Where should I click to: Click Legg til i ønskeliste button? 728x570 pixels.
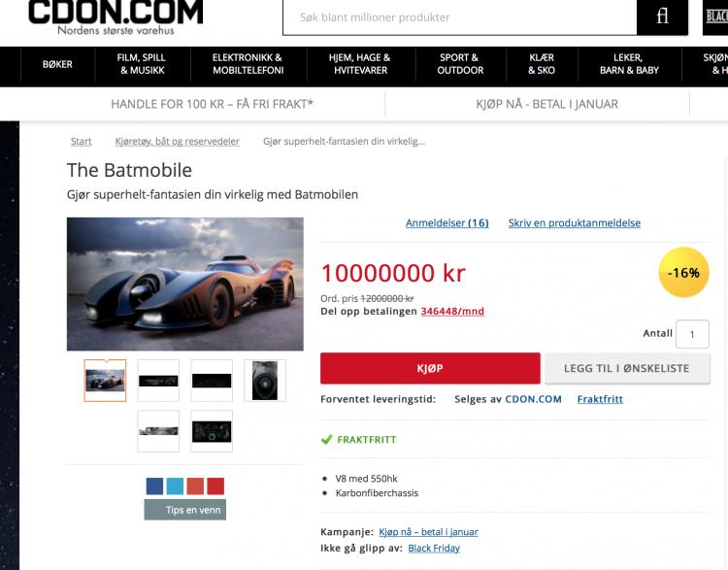(x=627, y=368)
